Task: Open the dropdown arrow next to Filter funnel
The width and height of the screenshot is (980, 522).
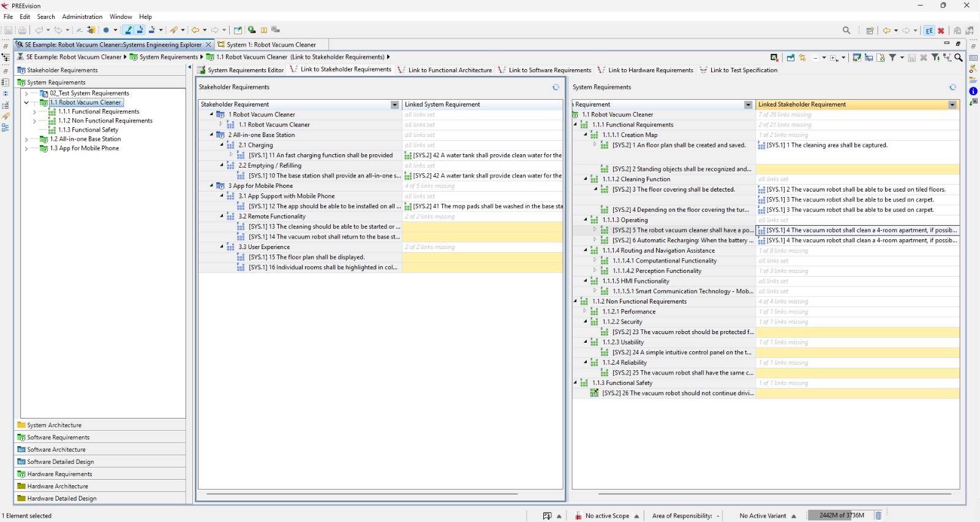Action: (x=902, y=58)
